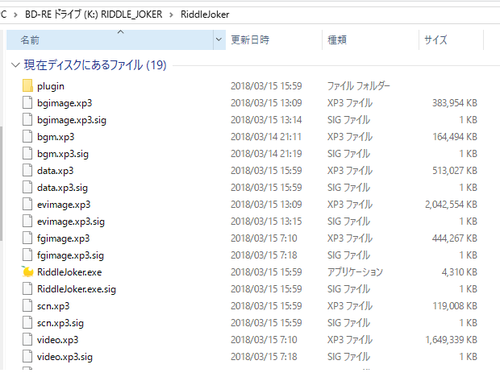Select the video.xp3 file name
The width and height of the screenshot is (500, 377).
coord(58,340)
